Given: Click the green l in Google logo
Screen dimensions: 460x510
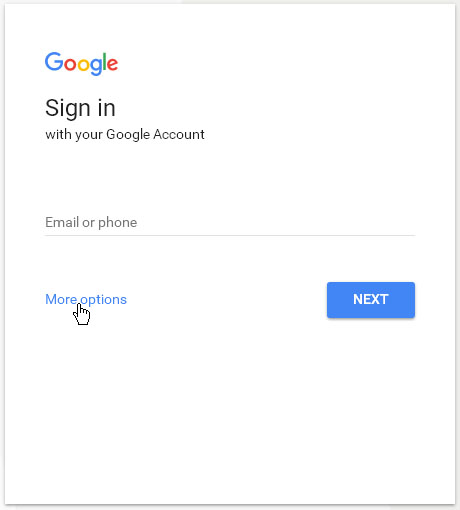Looking at the screenshot, I should [x=105, y=62].
